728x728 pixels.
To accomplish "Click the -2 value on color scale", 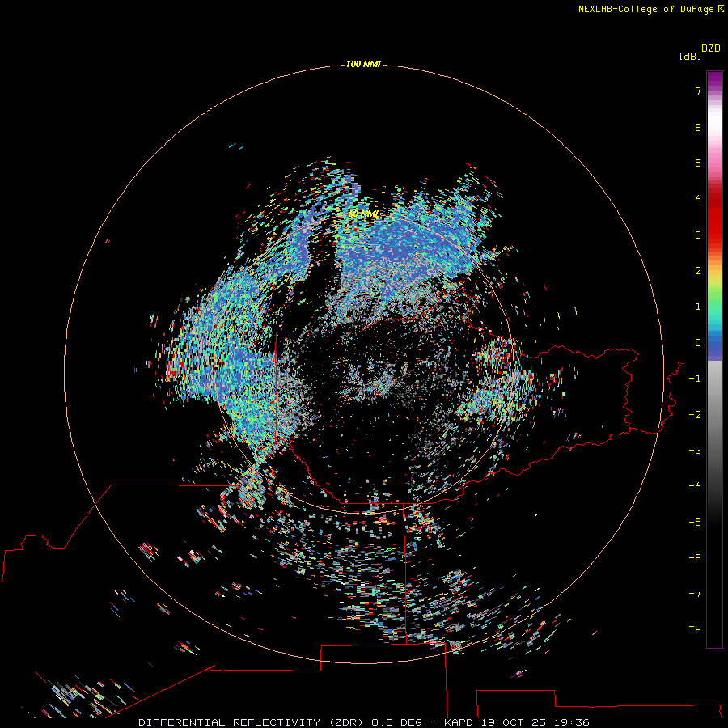I will [x=695, y=415].
